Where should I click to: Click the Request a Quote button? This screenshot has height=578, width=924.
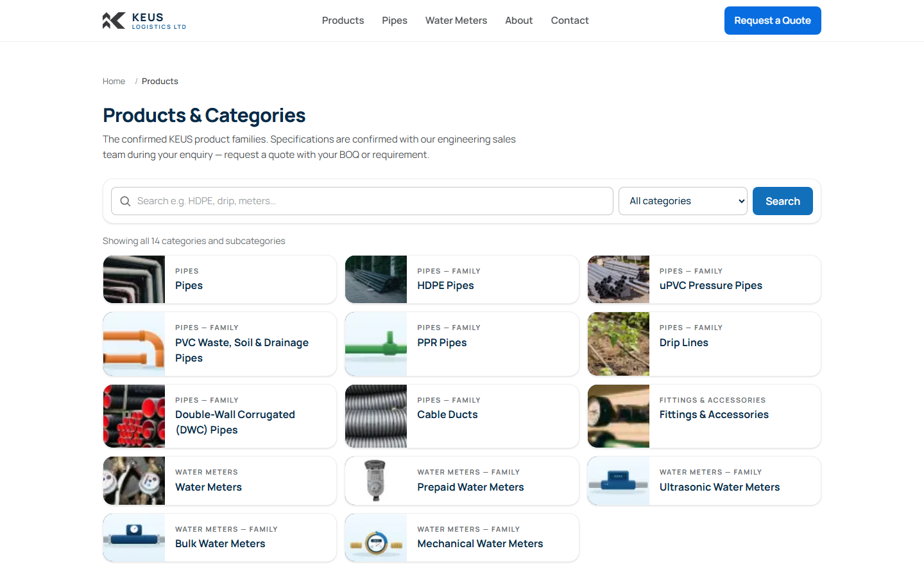(x=773, y=21)
